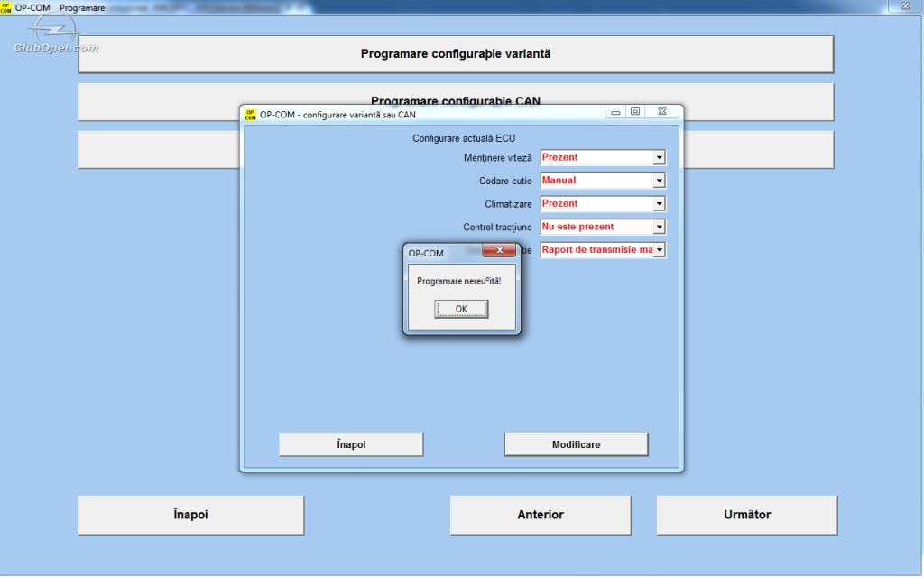
Task: Open the Menținere viteză dropdown arrow
Action: click(660, 157)
